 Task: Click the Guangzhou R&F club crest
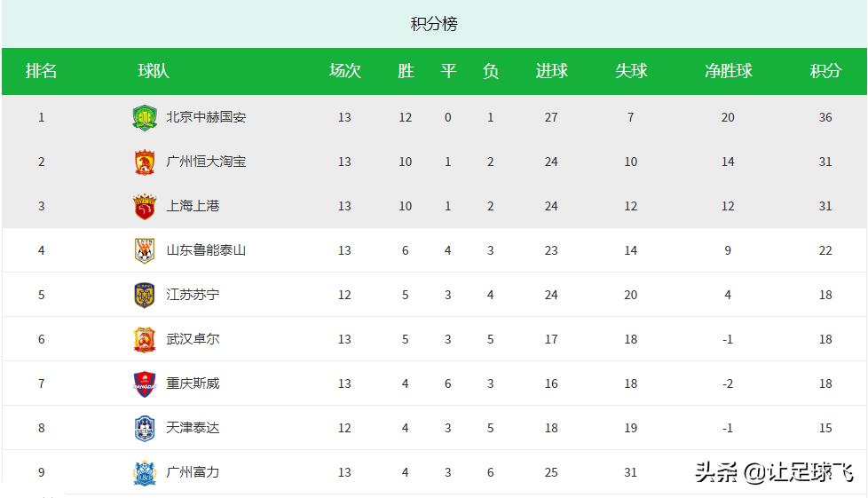pyautogui.click(x=144, y=472)
